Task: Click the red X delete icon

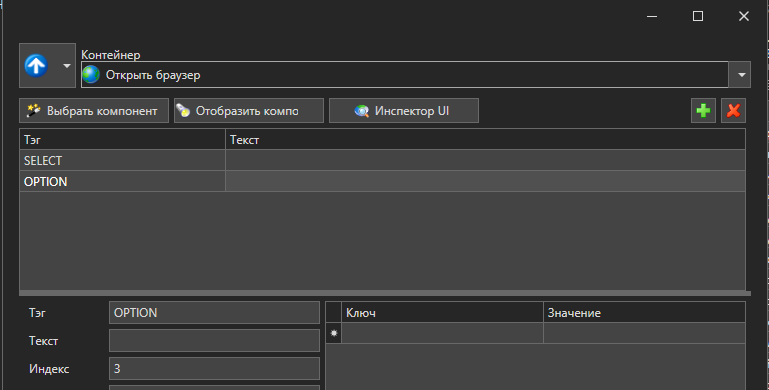Action: tap(733, 110)
